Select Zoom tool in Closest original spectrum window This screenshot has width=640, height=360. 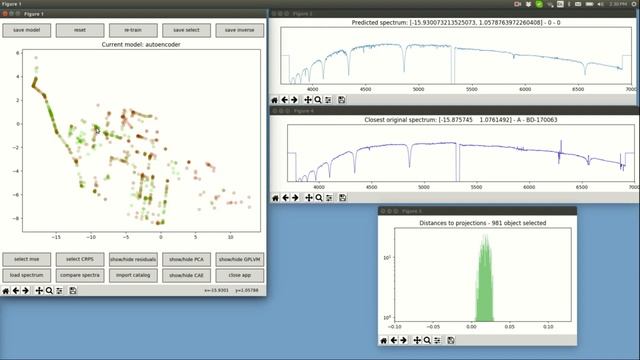pos(319,198)
